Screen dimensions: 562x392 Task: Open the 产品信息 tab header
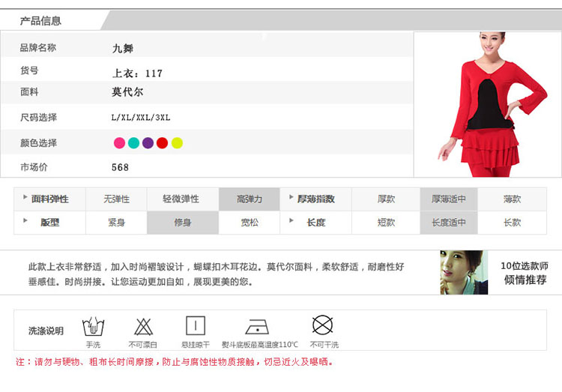pyautogui.click(x=40, y=21)
